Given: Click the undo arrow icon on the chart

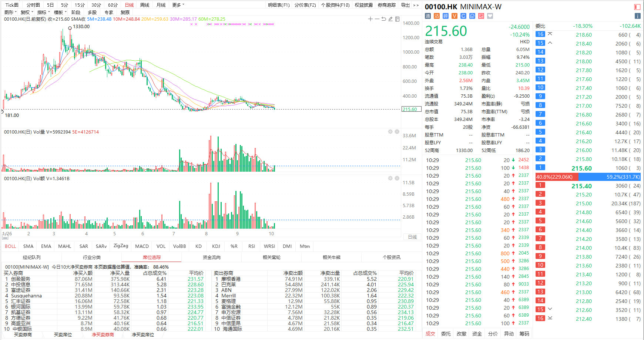Looking at the screenshot, I should tap(384, 19).
